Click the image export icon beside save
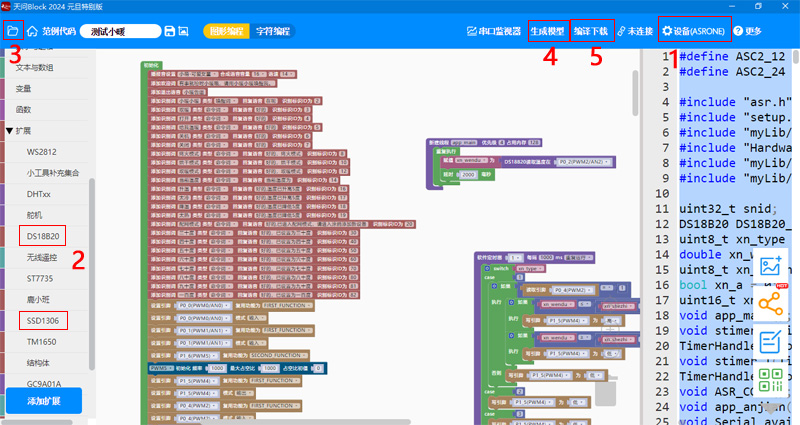The image size is (800, 425). pyautogui.click(x=184, y=32)
